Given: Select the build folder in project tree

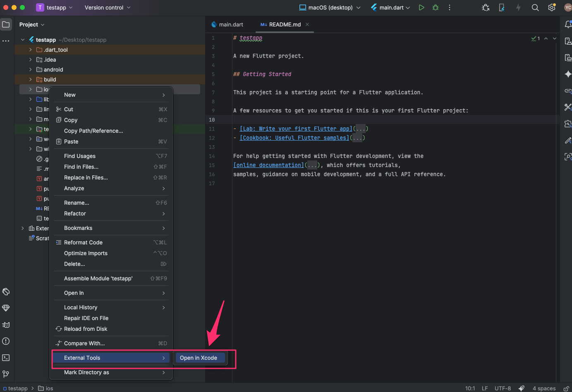Looking at the screenshot, I should click(50, 79).
